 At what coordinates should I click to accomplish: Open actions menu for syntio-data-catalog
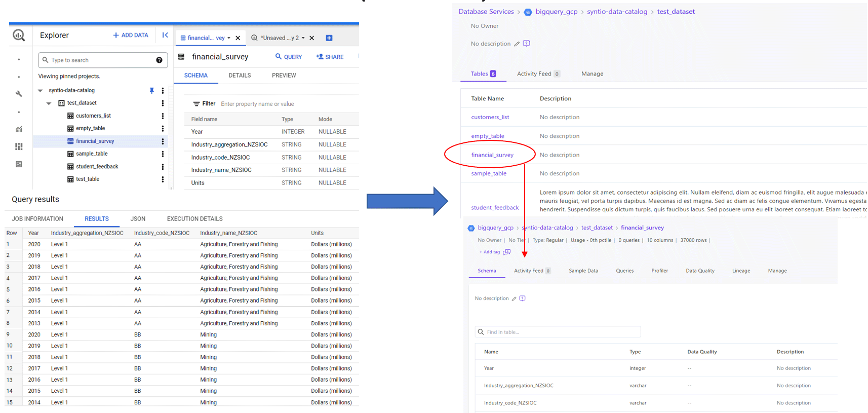coord(163,91)
